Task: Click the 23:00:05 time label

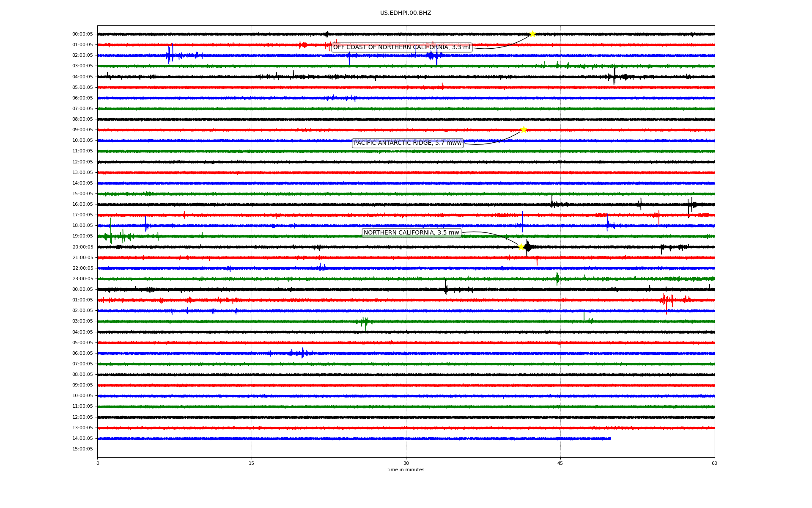Action: tap(82, 279)
